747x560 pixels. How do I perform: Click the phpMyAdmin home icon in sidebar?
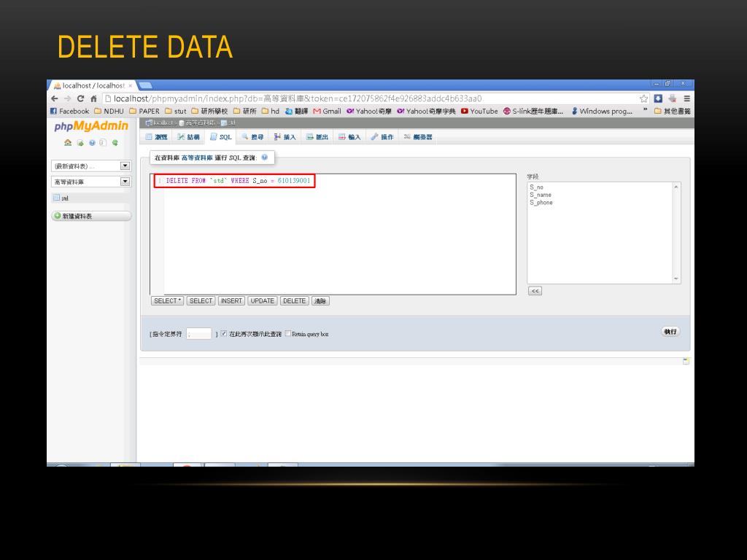tap(68, 142)
